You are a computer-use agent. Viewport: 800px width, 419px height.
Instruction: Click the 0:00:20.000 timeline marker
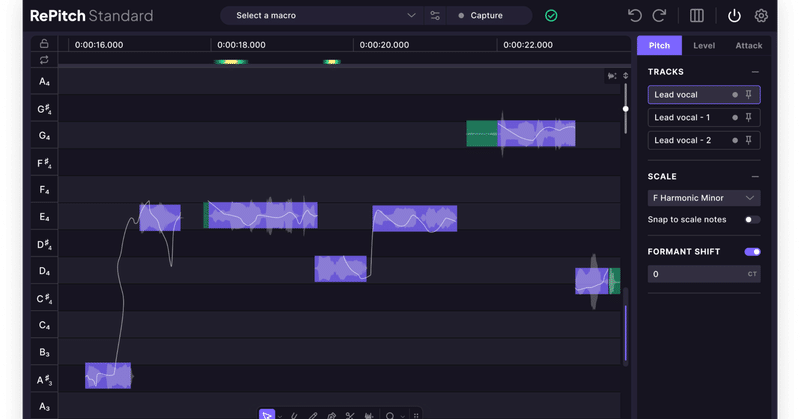coord(384,45)
